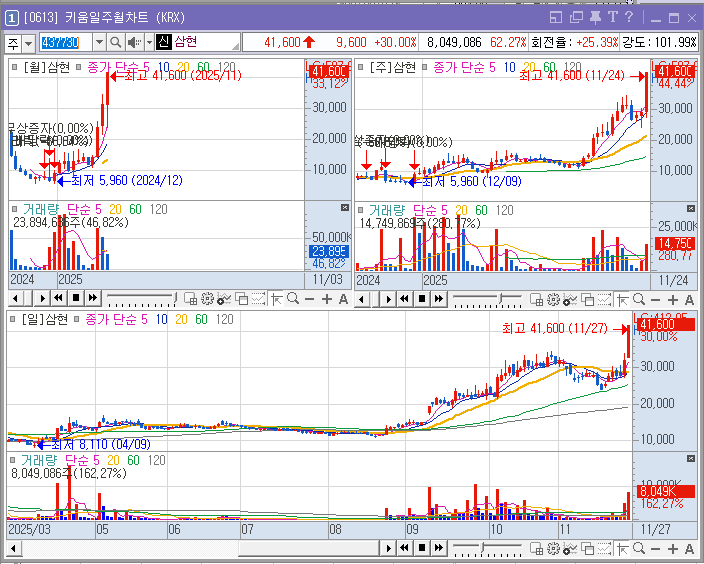This screenshot has width=704, height=564.
Task: Click copy chart icon on daily chart toolbar
Action: pos(587,548)
